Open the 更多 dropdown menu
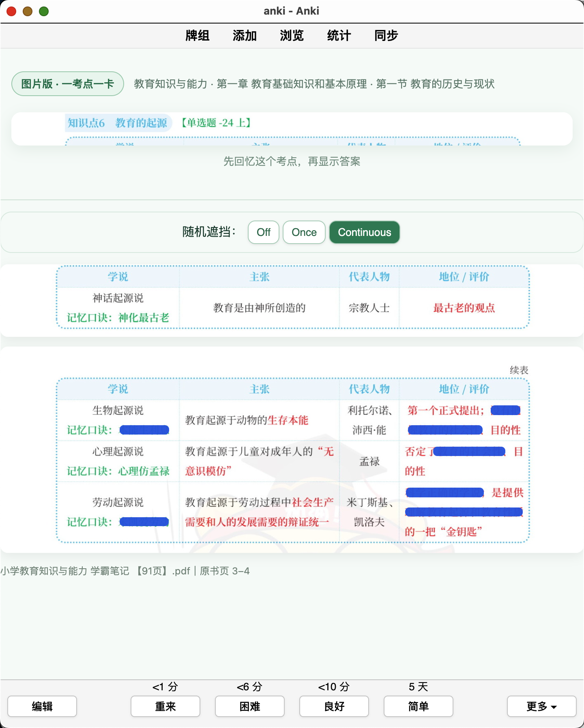The width and height of the screenshot is (584, 728). coord(541,707)
